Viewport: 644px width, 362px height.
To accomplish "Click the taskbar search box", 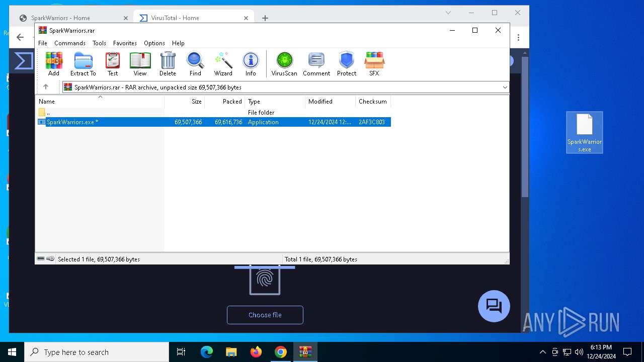I will pos(97,352).
